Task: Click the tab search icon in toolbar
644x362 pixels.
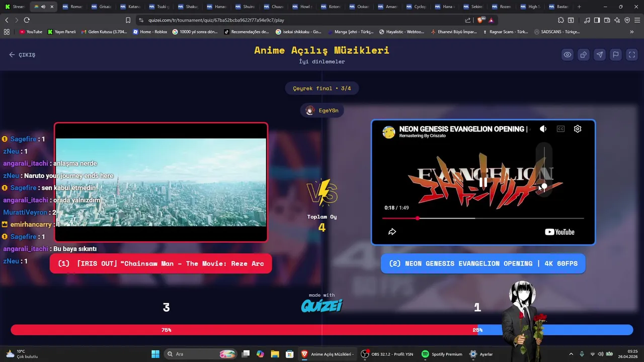Action: 571,20
